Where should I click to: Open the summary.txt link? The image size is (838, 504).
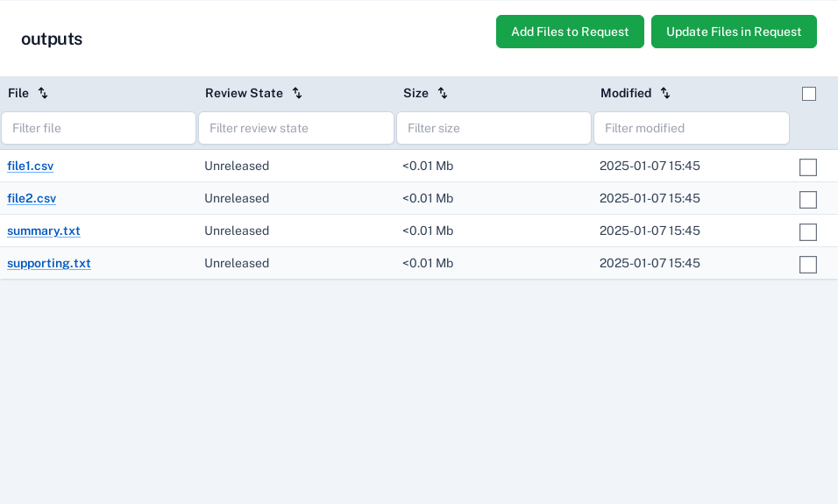click(x=43, y=231)
